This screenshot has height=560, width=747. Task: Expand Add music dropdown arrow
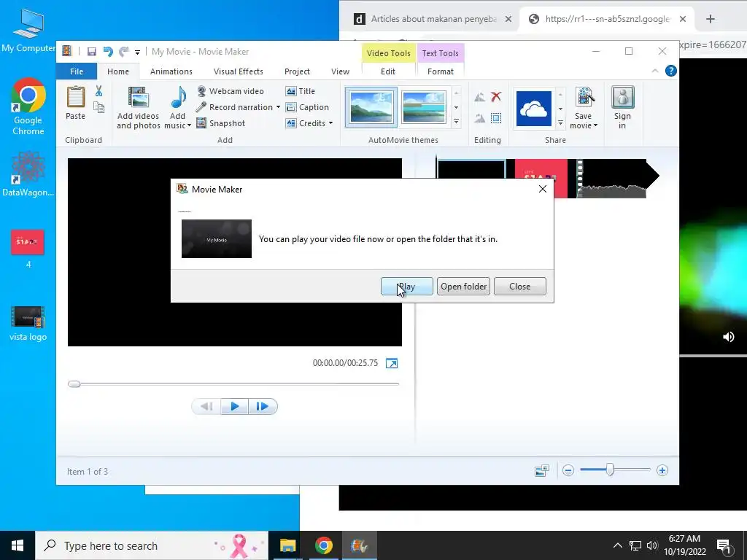click(x=189, y=125)
